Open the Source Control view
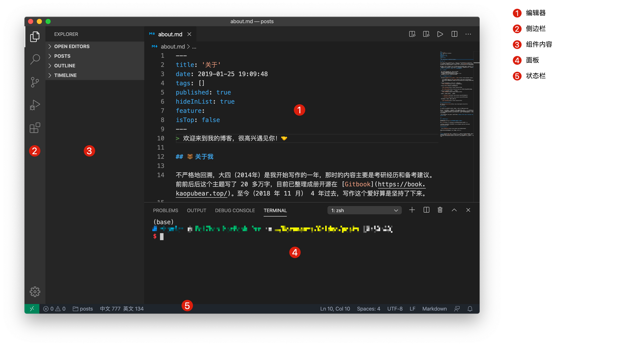Viewport: 644px width, 346px height. click(35, 82)
